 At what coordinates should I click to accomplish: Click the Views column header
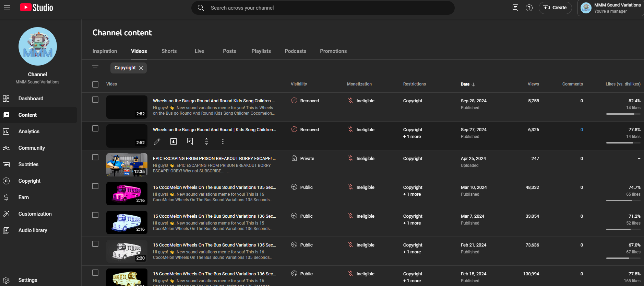pos(533,84)
